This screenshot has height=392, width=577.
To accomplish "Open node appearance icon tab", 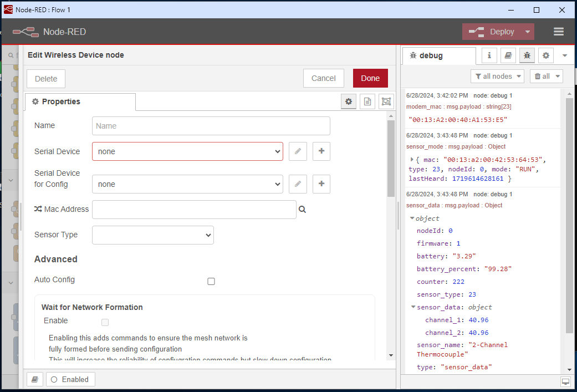I will (x=386, y=101).
